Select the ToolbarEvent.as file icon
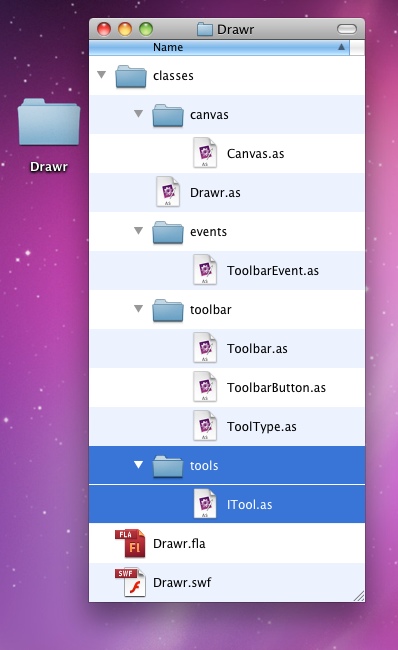Image resolution: width=398 pixels, height=650 pixels. click(205, 270)
